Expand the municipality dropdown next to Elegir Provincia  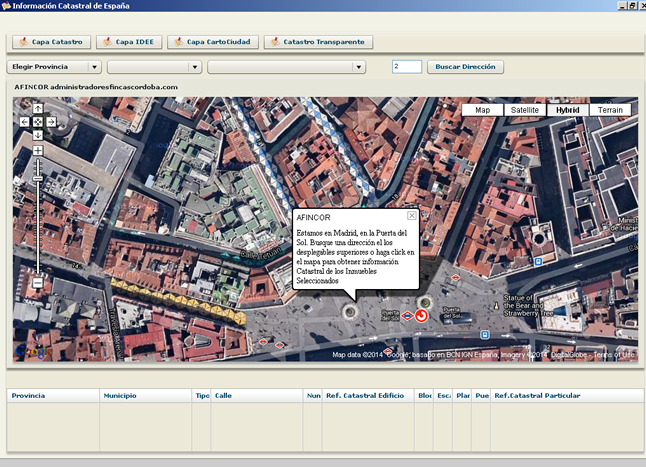(x=154, y=67)
